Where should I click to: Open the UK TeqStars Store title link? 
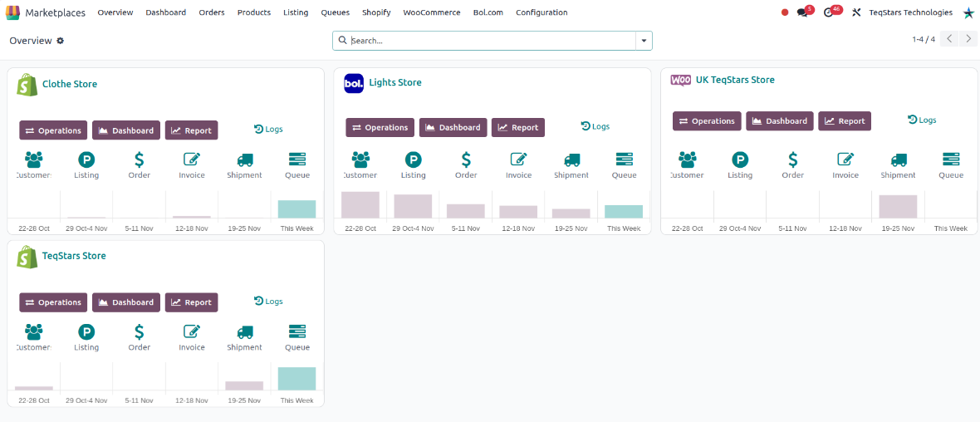tap(735, 80)
